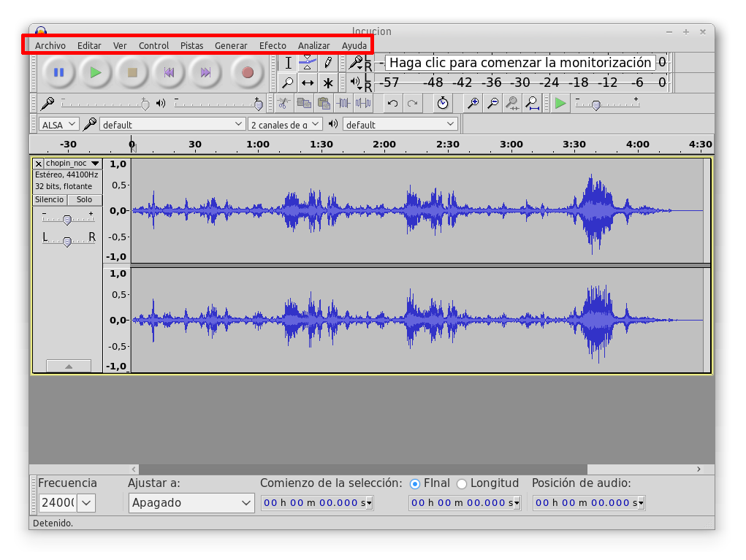Mute the track with Silencio button
The height and width of the screenshot is (560, 746).
pyautogui.click(x=50, y=199)
